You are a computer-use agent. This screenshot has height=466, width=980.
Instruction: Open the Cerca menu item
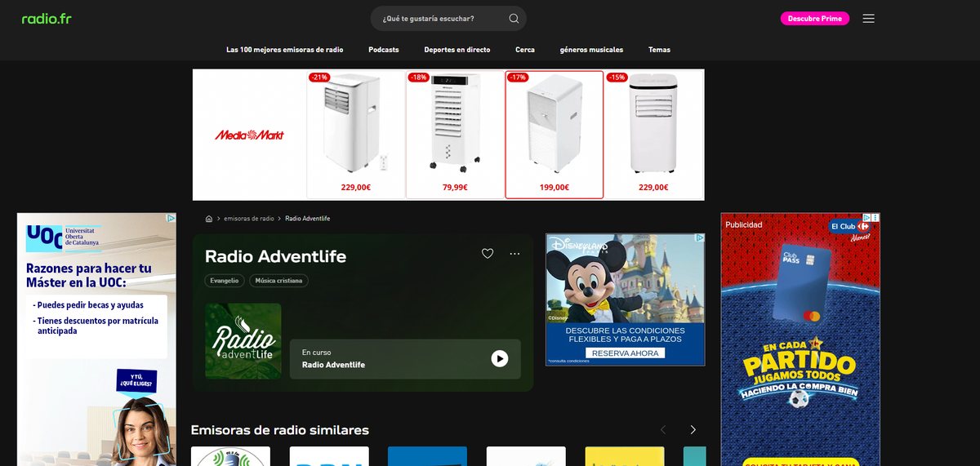[x=525, y=50]
